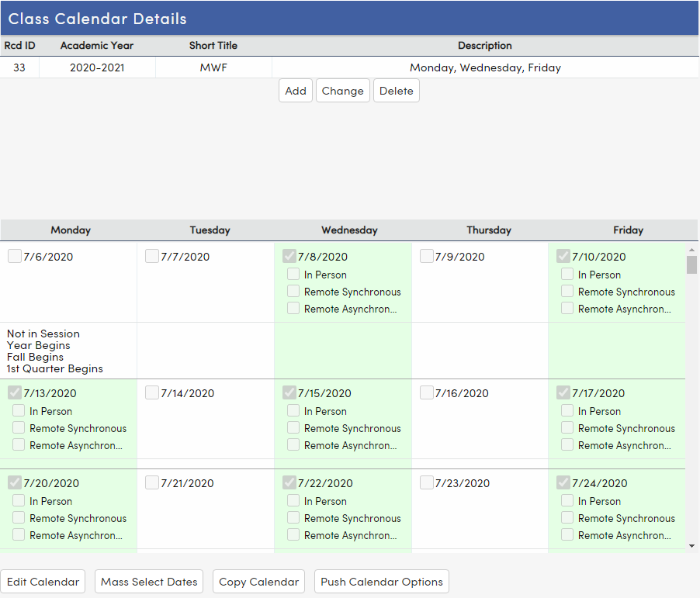Toggle the 7/6/2020 date checkbox
The image size is (700, 598).
15,256
